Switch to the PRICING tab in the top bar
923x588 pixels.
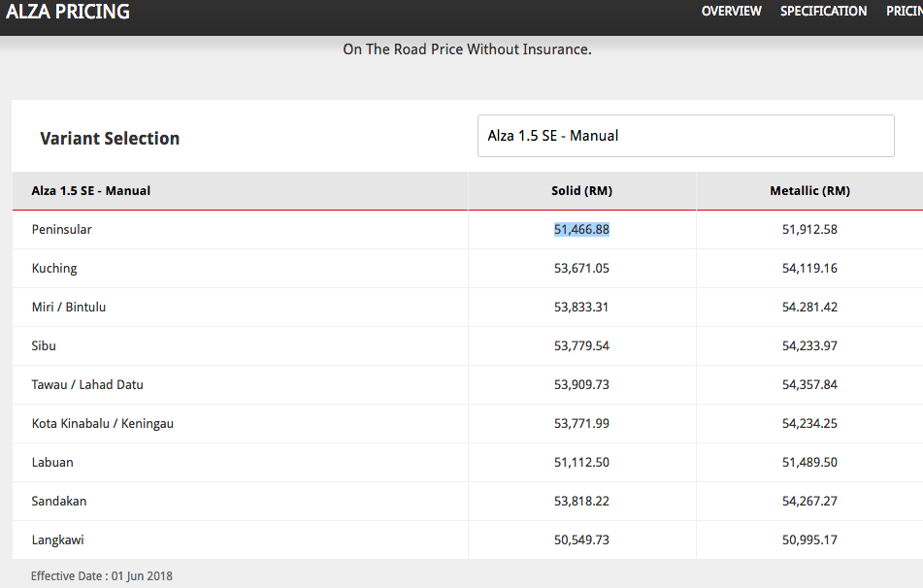pos(904,12)
